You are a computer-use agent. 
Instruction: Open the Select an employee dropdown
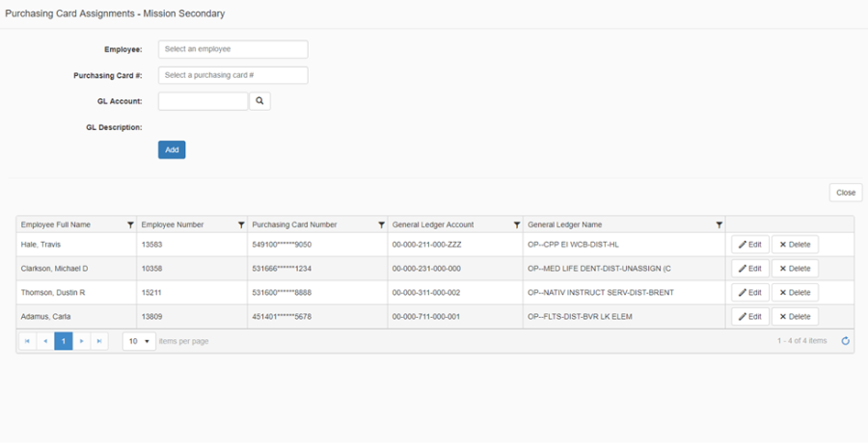pos(232,49)
